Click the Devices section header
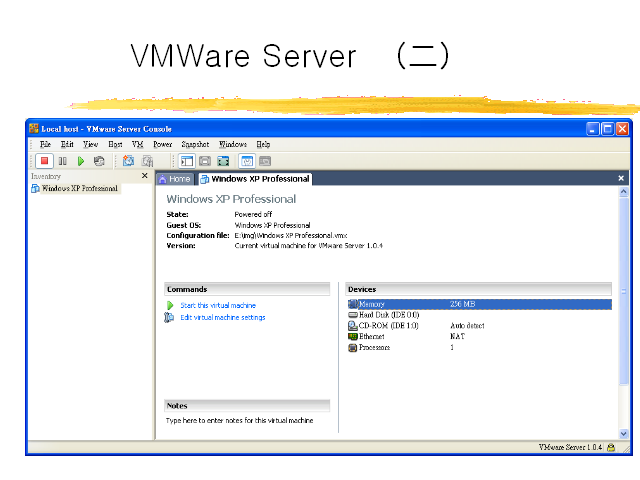This screenshot has width=640, height=480. point(478,289)
